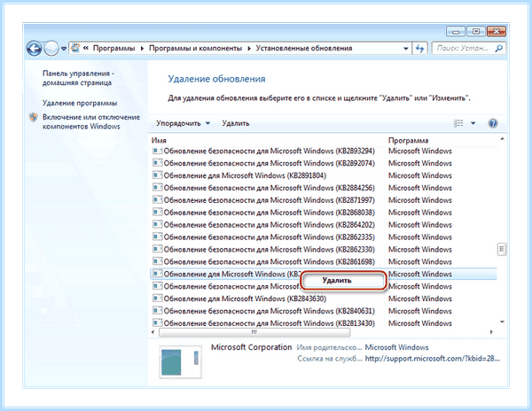Click the Установленные обновления breadcrumb
The image size is (532, 411).
coord(304,48)
